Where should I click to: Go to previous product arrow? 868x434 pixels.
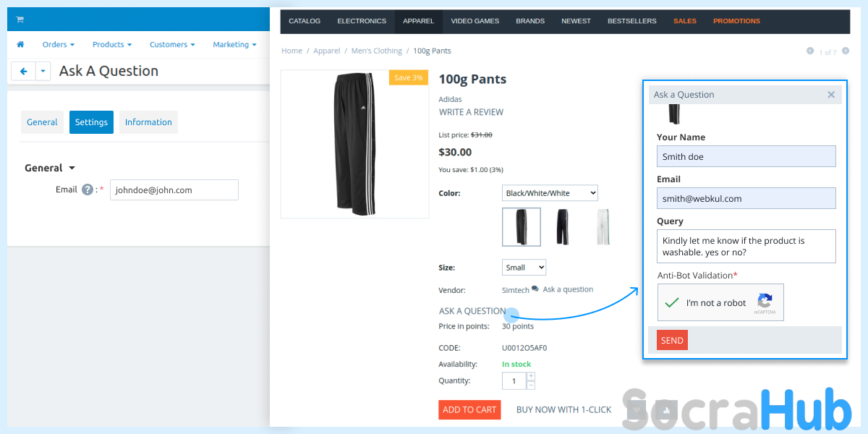pos(810,51)
